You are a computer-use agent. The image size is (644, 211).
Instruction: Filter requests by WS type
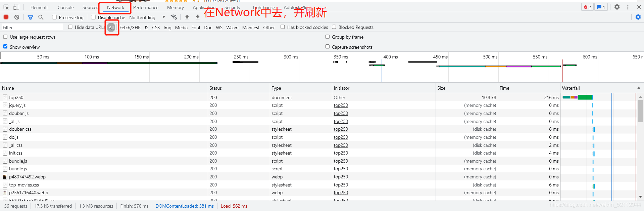point(219,28)
